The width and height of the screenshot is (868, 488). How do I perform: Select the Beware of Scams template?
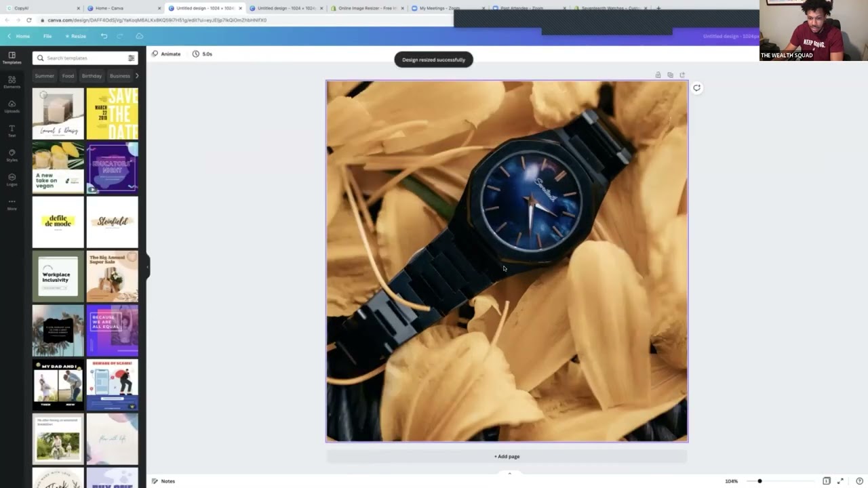(112, 384)
